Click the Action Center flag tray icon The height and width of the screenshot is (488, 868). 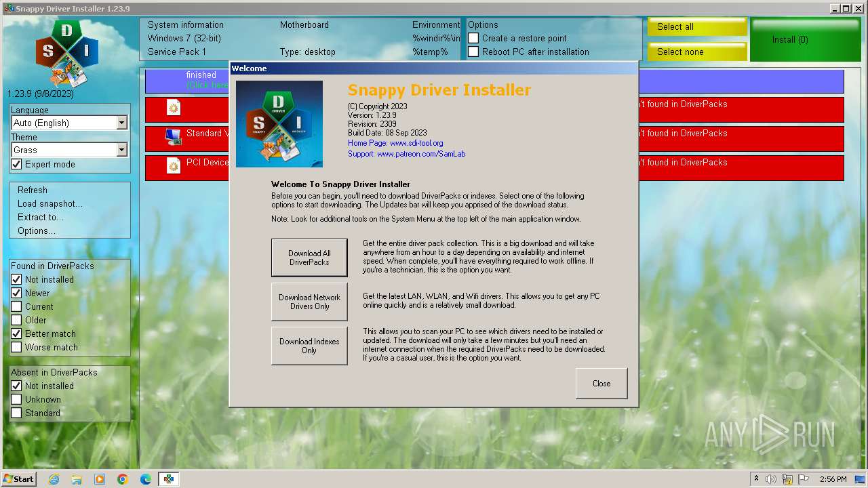804,479
